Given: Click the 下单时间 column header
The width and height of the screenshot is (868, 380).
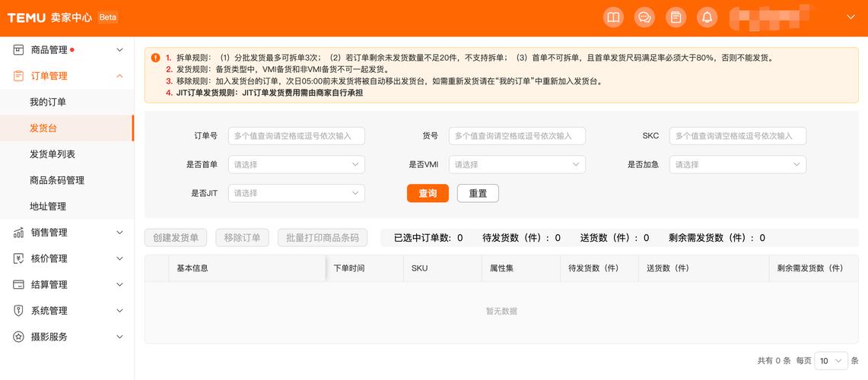Looking at the screenshot, I should [348, 268].
